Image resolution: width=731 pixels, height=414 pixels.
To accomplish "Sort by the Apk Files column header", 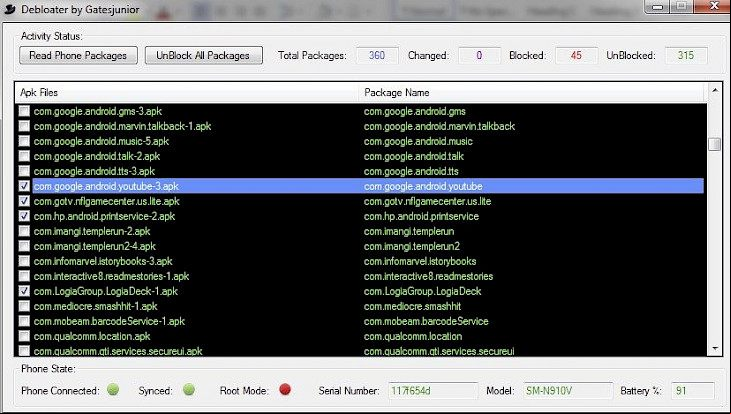I will click(x=187, y=93).
